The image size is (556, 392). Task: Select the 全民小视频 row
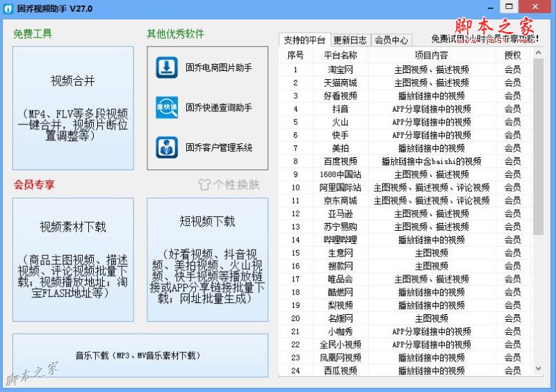point(405,345)
